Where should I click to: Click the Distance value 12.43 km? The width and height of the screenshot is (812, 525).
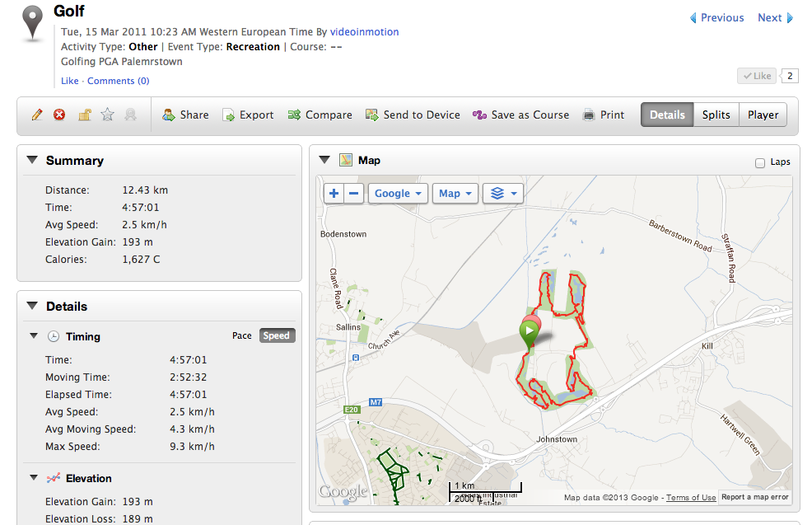coord(145,190)
